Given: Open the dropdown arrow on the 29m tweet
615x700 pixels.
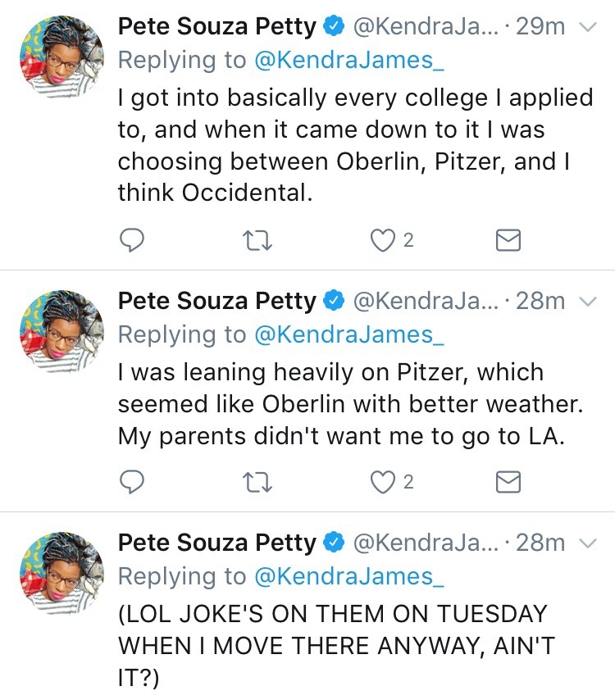Looking at the screenshot, I should [x=587, y=27].
